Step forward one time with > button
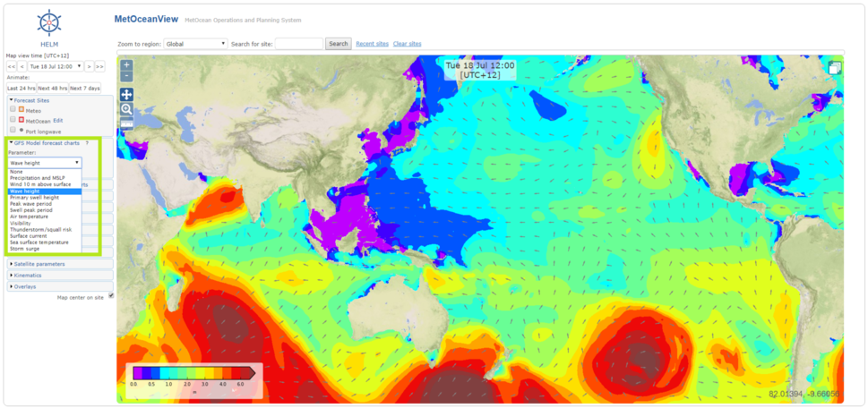This screenshot has width=868, height=408. coord(89,66)
